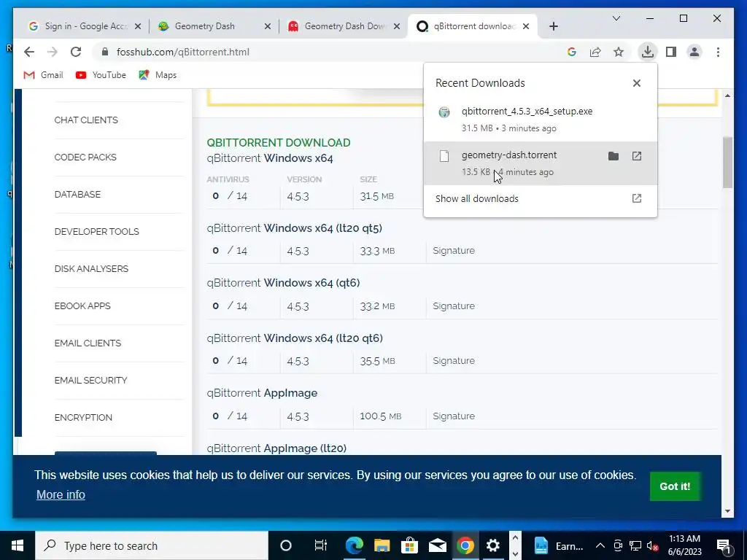Close the Sign in Google tab

point(138,26)
